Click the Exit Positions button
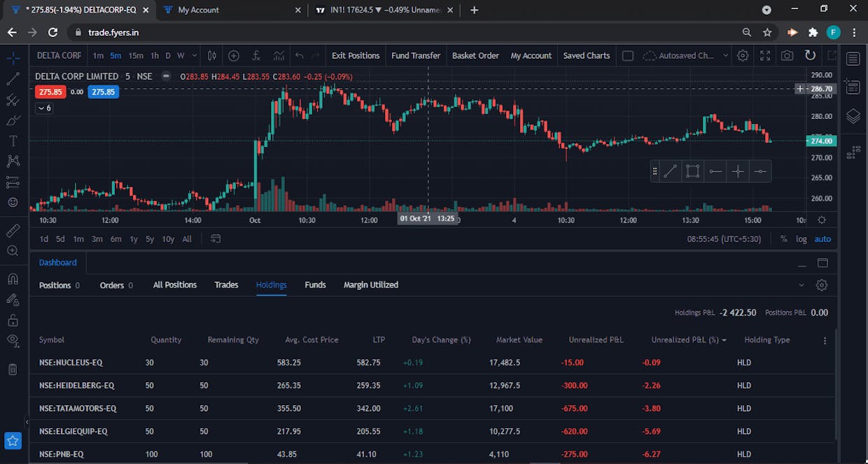 click(x=356, y=55)
